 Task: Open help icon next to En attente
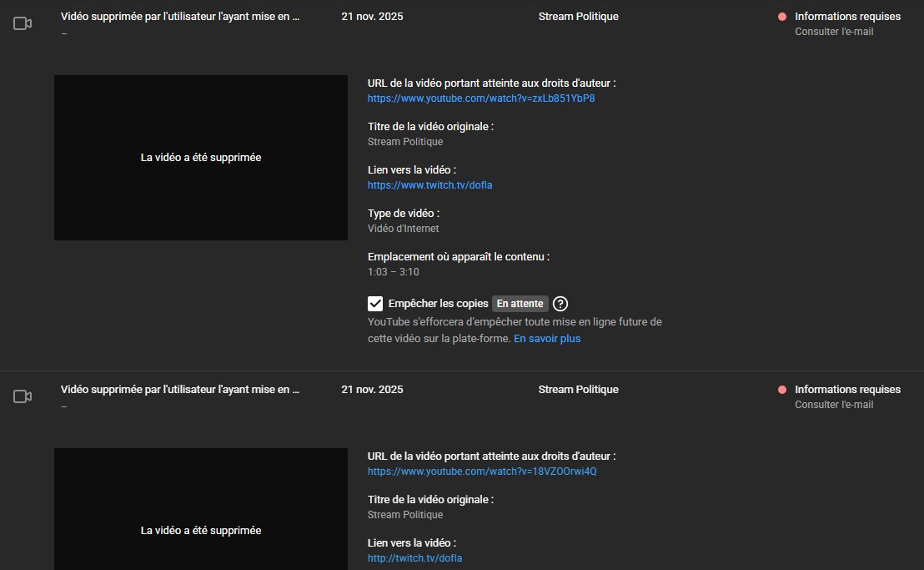coord(560,304)
